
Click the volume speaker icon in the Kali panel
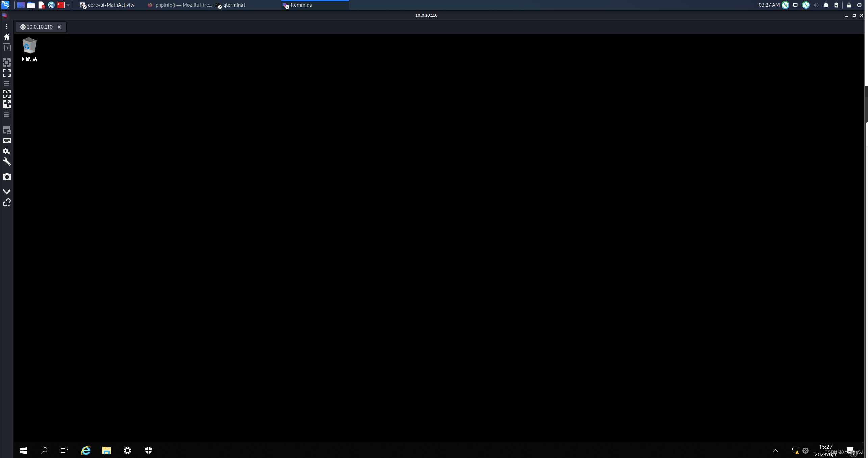tap(816, 5)
